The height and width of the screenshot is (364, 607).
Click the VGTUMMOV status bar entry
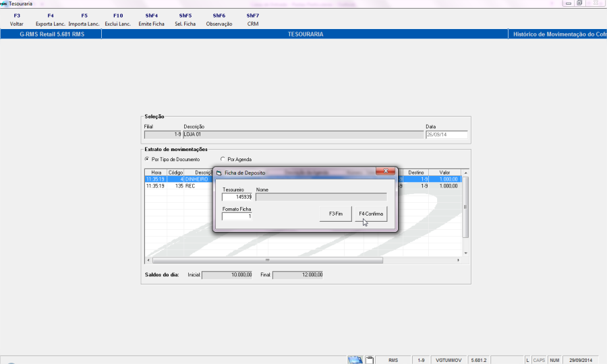click(x=449, y=360)
